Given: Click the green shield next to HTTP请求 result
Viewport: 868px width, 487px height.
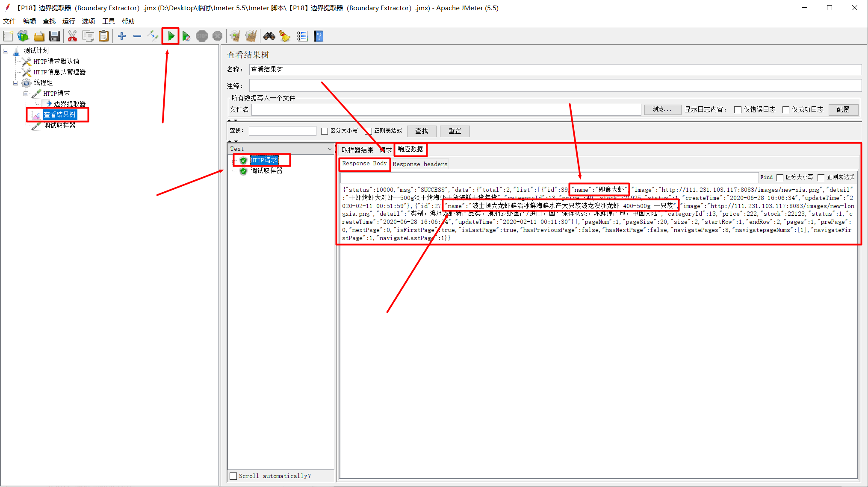Looking at the screenshot, I should click(x=243, y=161).
